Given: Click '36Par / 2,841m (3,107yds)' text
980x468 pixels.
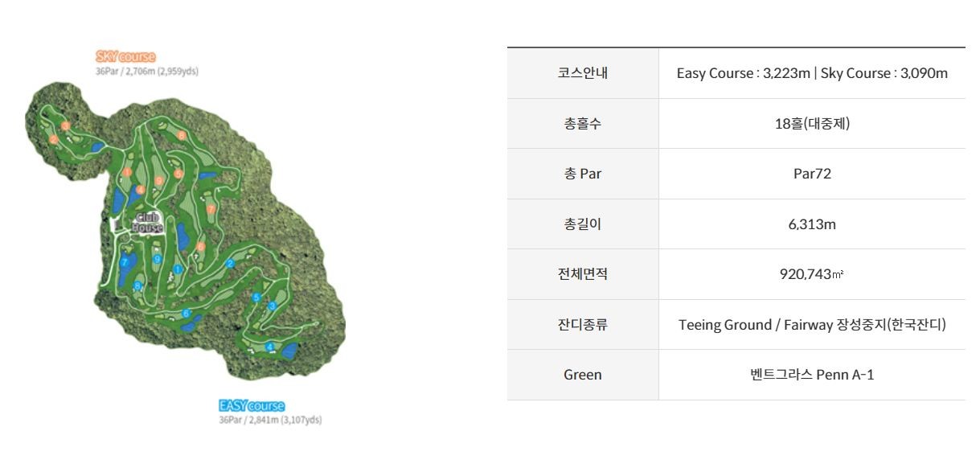Looking at the screenshot, I should [270, 420].
